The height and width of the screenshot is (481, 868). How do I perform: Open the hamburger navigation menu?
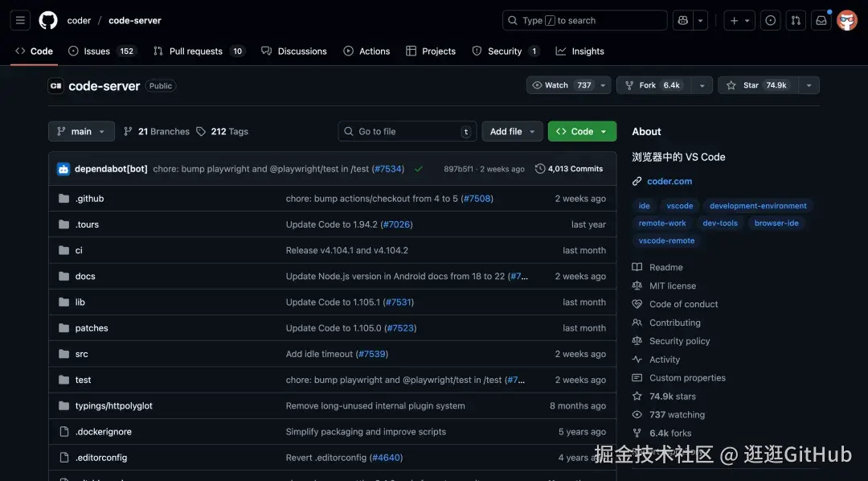20,20
